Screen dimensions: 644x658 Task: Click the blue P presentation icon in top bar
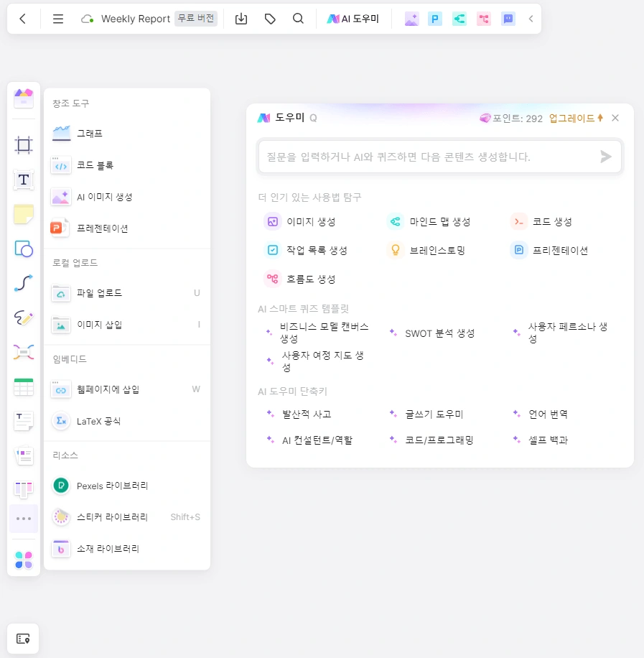(x=435, y=19)
